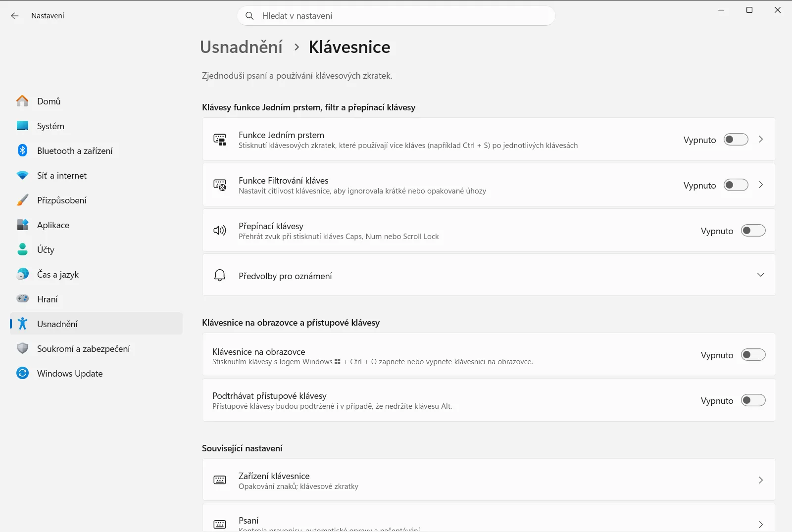Click the Přizpůsobení paintbrush icon
Viewport: 792px width, 532px height.
[22, 200]
